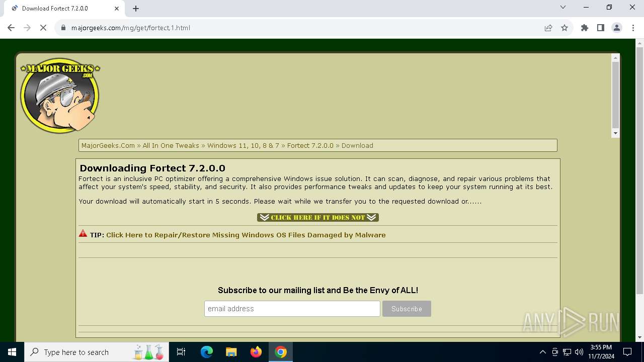Click inner frame scroll down arrow

pyautogui.click(x=615, y=133)
